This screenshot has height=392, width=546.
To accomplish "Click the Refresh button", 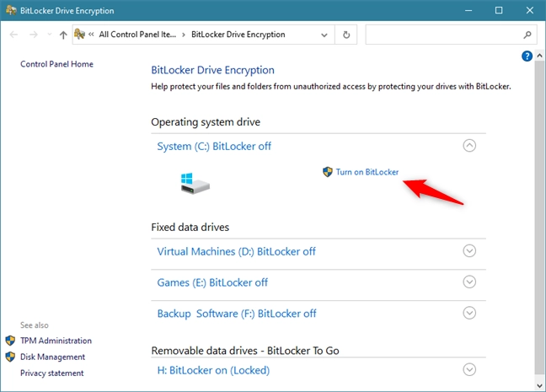I will 346,35.
